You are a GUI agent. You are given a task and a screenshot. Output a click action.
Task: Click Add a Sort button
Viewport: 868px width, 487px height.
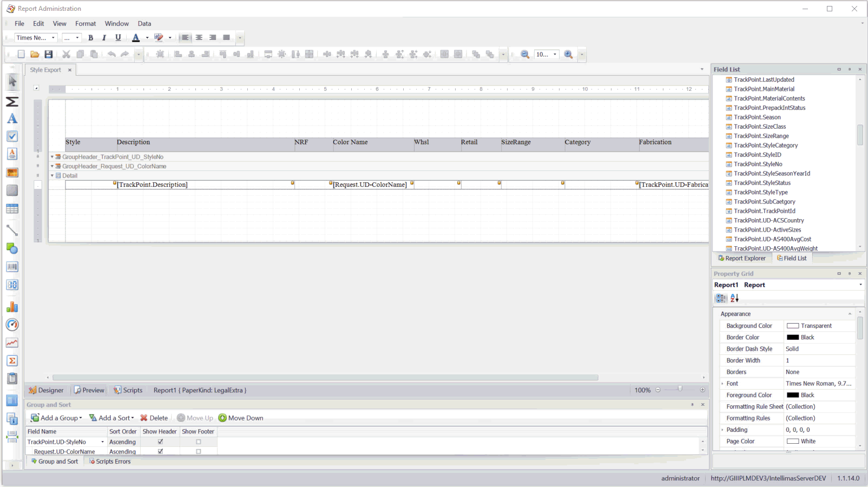(x=111, y=418)
